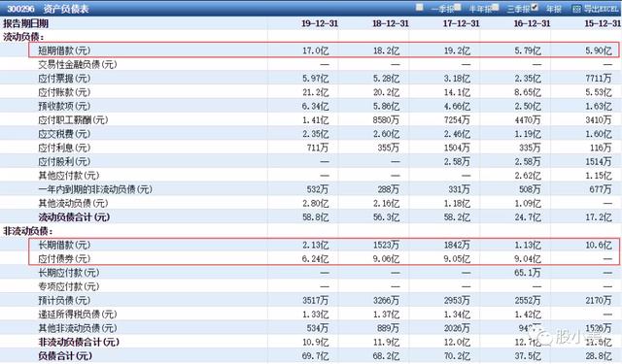Select the 应付债券(元) row label
Image resolution: width=622 pixels, height=364 pixels.
[64, 258]
